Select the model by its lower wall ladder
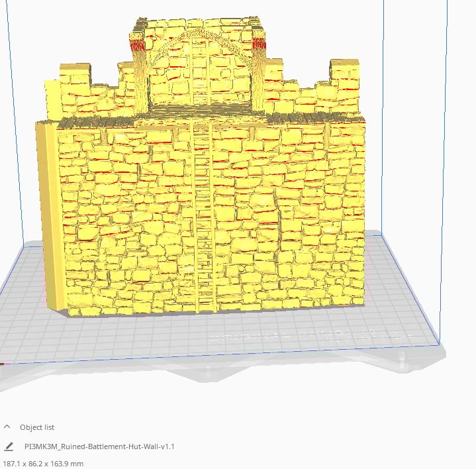Image resolution: width=476 pixels, height=469 pixels. [204, 219]
